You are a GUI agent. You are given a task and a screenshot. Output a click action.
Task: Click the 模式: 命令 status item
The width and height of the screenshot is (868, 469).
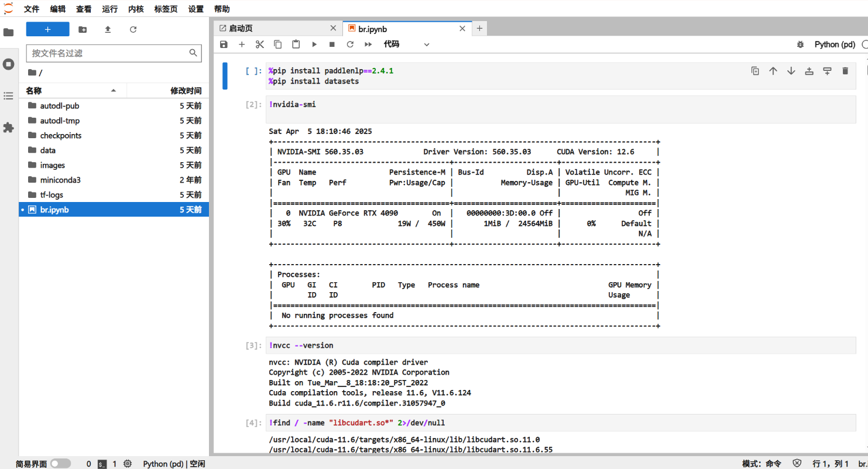761,464
